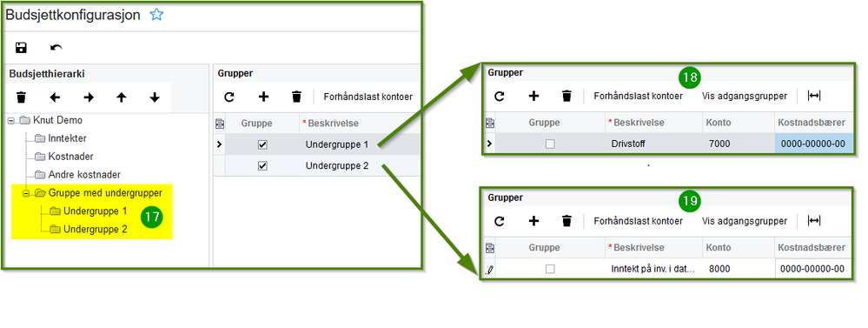Collapse the Knut Demo tree root

pos(11,121)
